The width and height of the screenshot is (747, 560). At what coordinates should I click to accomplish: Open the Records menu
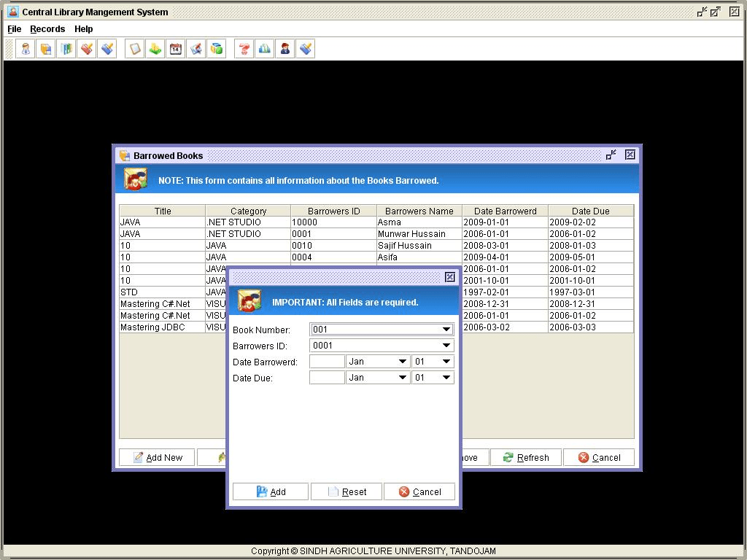tap(47, 29)
